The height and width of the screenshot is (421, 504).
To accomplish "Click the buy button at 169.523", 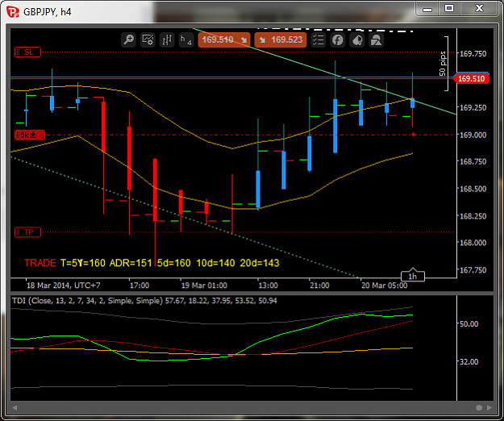I will (x=281, y=40).
